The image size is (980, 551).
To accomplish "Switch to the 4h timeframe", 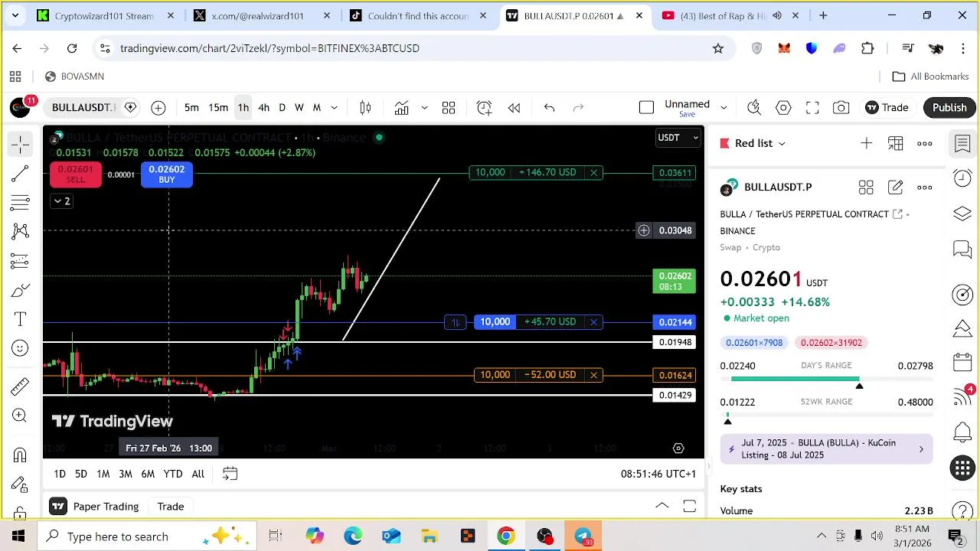I will pyautogui.click(x=263, y=108).
